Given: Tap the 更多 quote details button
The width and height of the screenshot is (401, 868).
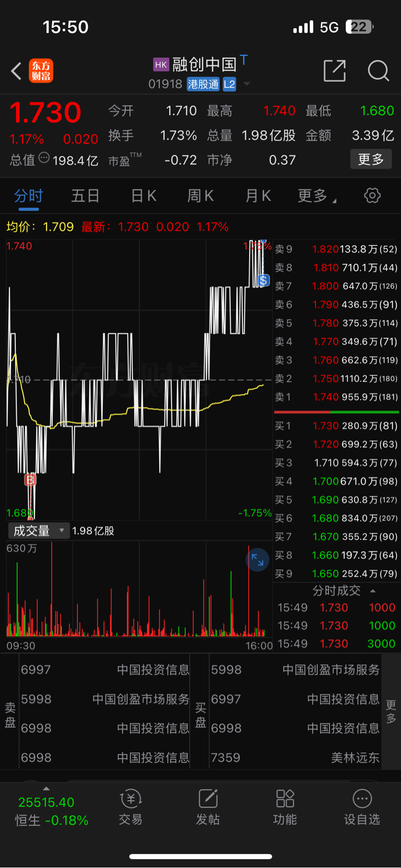Looking at the screenshot, I should point(371,159).
